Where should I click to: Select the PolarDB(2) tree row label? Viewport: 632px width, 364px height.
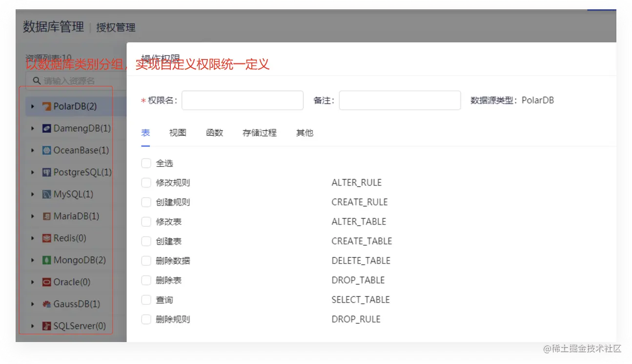pyautogui.click(x=75, y=106)
